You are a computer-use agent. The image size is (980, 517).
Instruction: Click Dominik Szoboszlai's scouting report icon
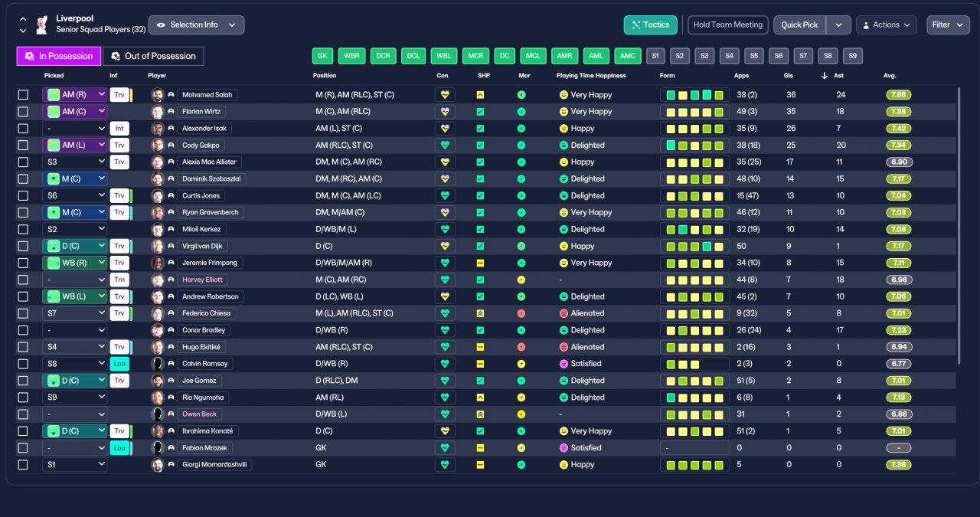click(171, 179)
